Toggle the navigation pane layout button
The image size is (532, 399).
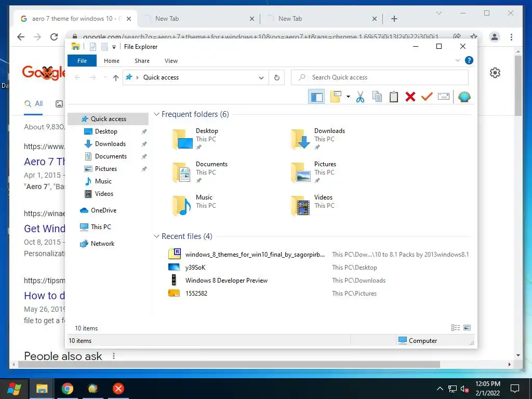(x=316, y=97)
